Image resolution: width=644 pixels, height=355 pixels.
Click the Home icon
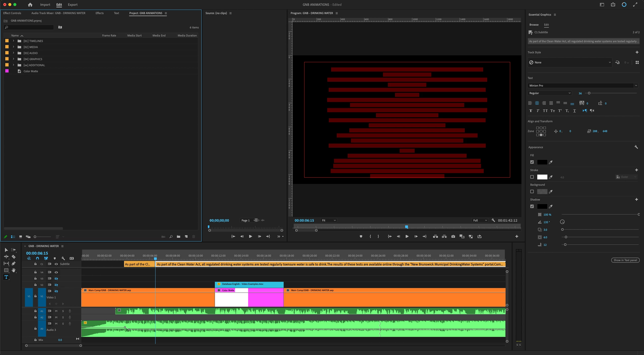pyautogui.click(x=30, y=5)
